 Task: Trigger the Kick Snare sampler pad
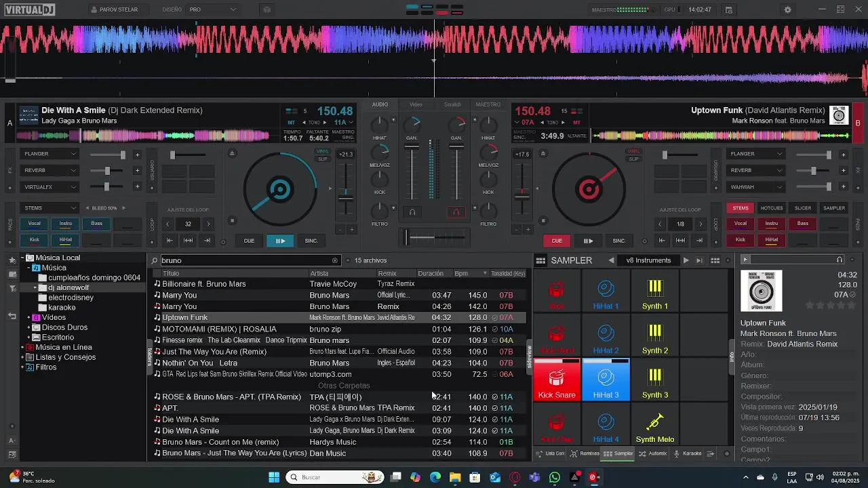click(x=557, y=380)
